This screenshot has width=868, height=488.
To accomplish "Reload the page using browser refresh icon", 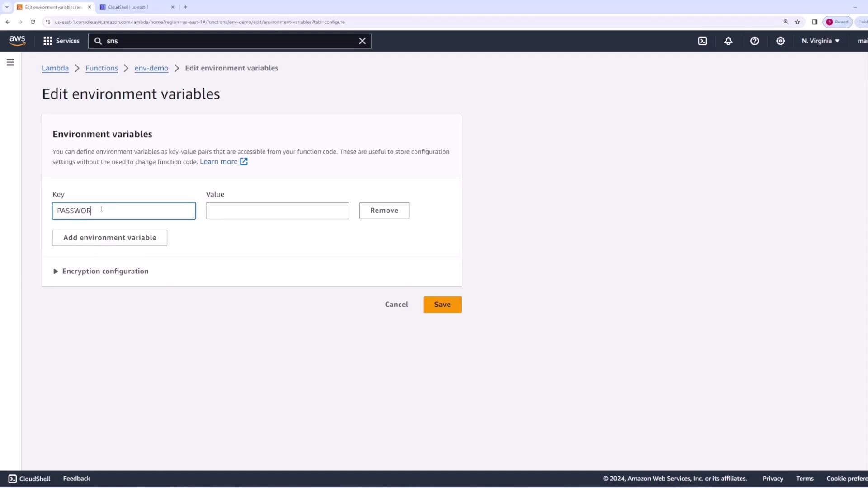I will pyautogui.click(x=33, y=22).
